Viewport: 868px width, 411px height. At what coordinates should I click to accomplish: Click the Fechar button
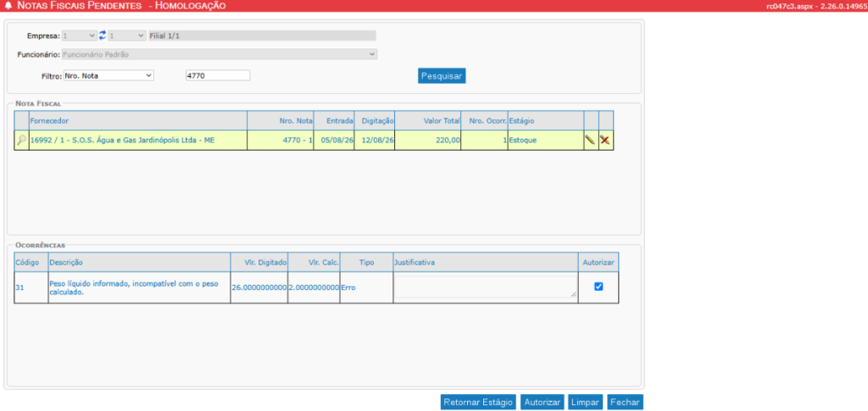[625, 403]
